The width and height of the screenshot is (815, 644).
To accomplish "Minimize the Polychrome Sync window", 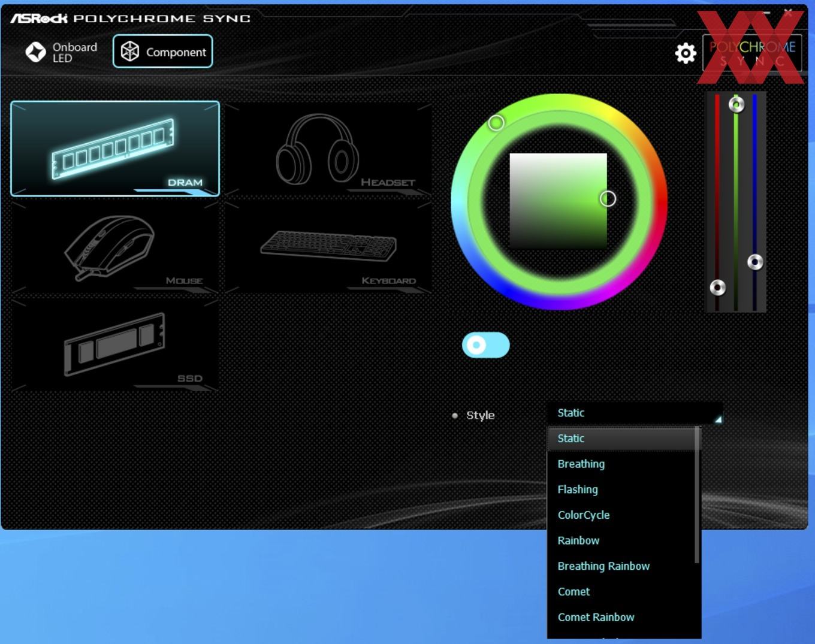I will (766, 11).
